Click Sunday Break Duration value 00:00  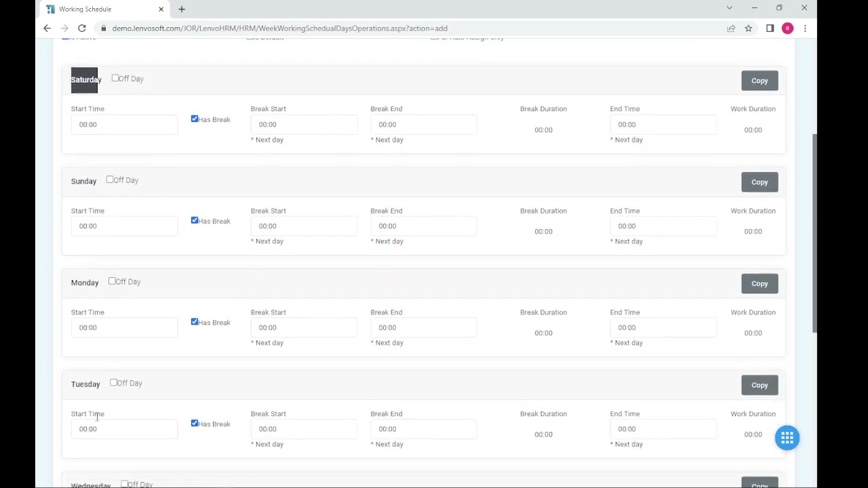543,232
